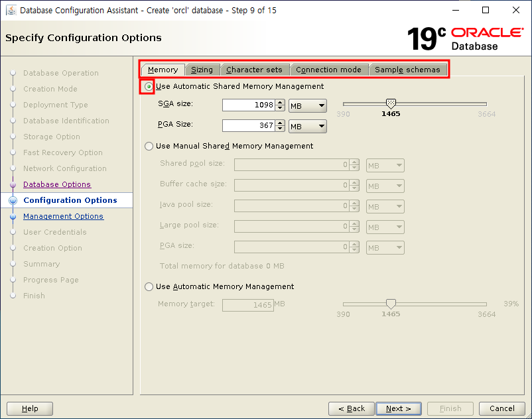Click the SGA size input field

248,105
